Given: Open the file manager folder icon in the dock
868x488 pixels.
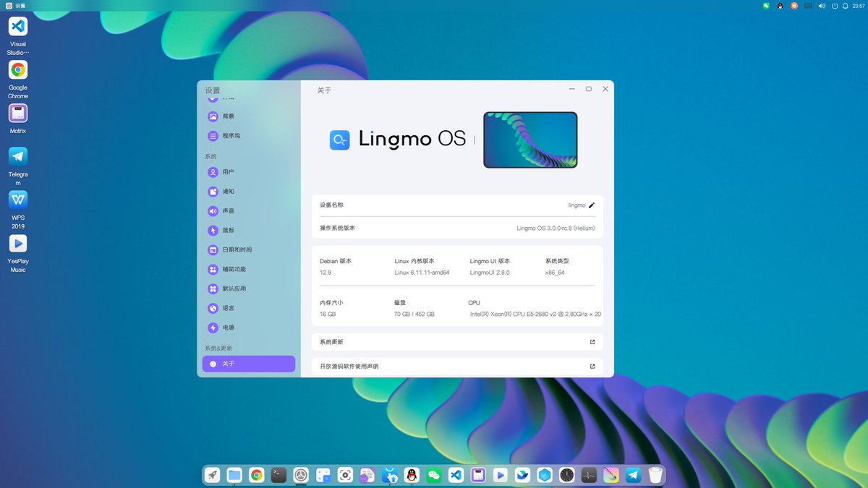Looking at the screenshot, I should (234, 475).
